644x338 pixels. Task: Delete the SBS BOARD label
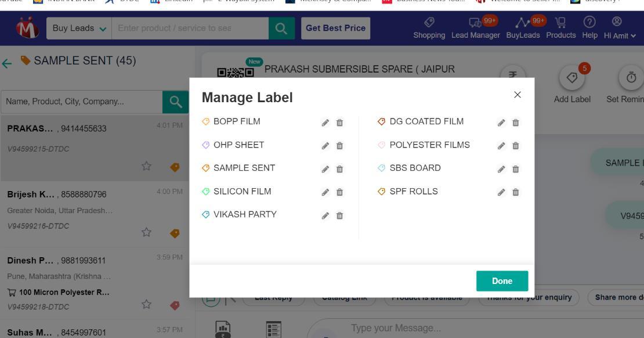pos(516,169)
